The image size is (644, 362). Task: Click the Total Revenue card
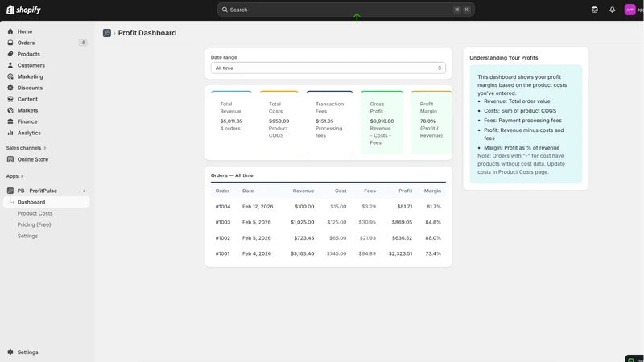pyautogui.click(x=231, y=122)
